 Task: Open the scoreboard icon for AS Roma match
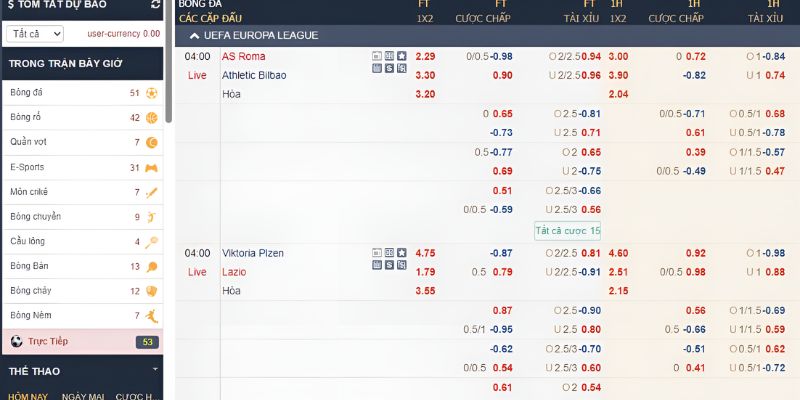click(x=377, y=56)
